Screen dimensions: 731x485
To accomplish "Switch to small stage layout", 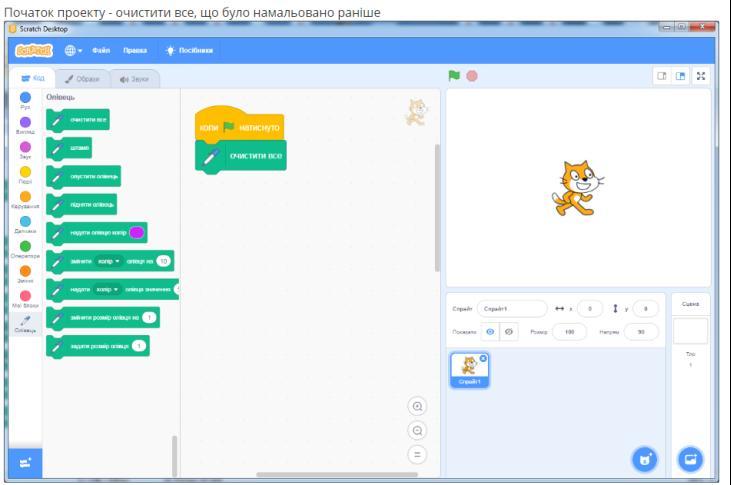I will click(662, 76).
